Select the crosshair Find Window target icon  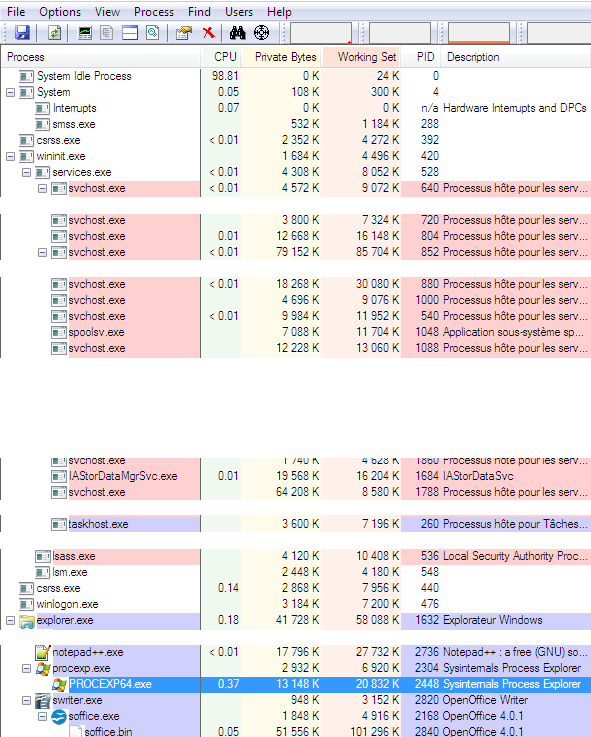(261, 33)
